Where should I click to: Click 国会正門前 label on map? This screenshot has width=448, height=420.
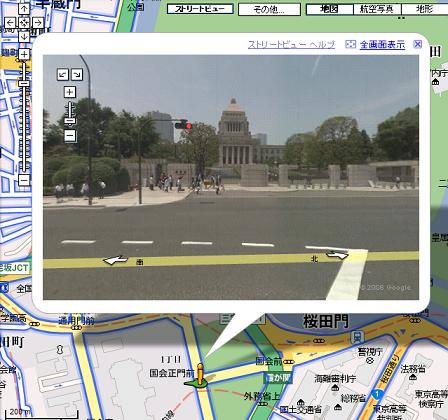coord(172,373)
